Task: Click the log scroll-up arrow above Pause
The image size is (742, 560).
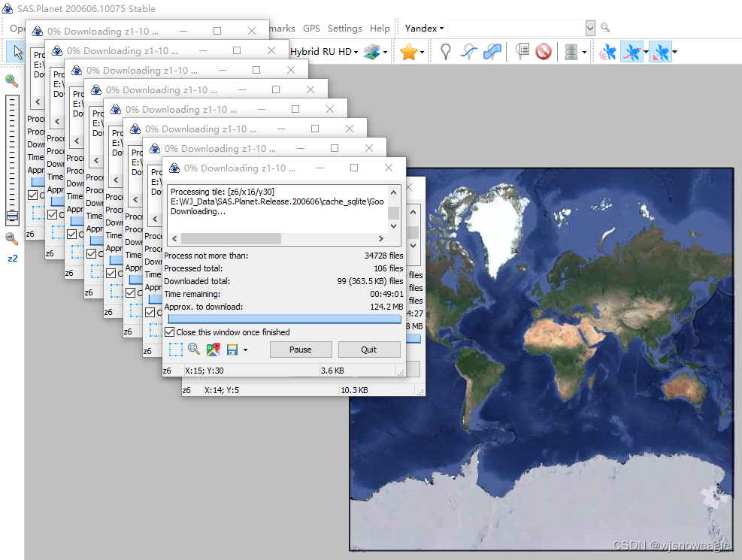Action: coord(393,192)
